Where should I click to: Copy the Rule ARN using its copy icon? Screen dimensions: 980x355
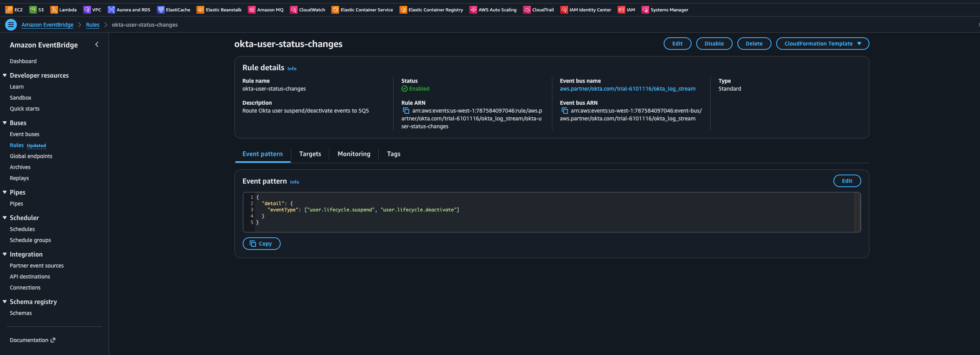point(406,110)
